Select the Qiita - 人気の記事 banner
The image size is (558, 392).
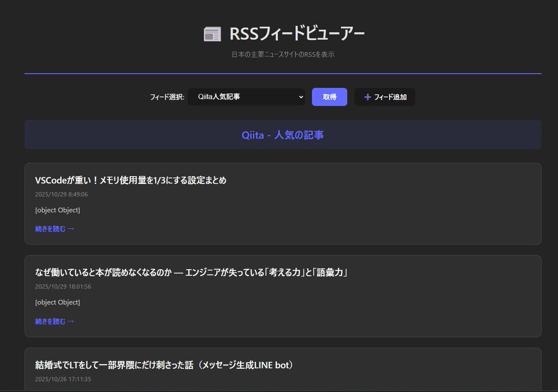283,135
